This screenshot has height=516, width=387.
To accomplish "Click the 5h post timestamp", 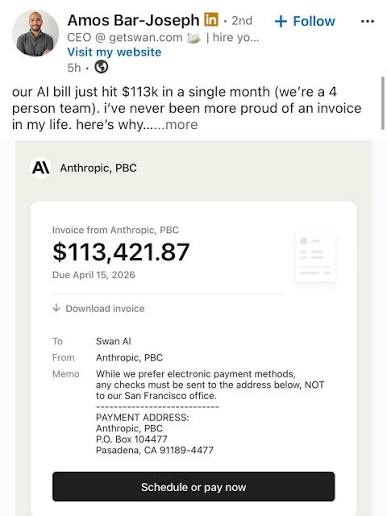I will point(74,68).
